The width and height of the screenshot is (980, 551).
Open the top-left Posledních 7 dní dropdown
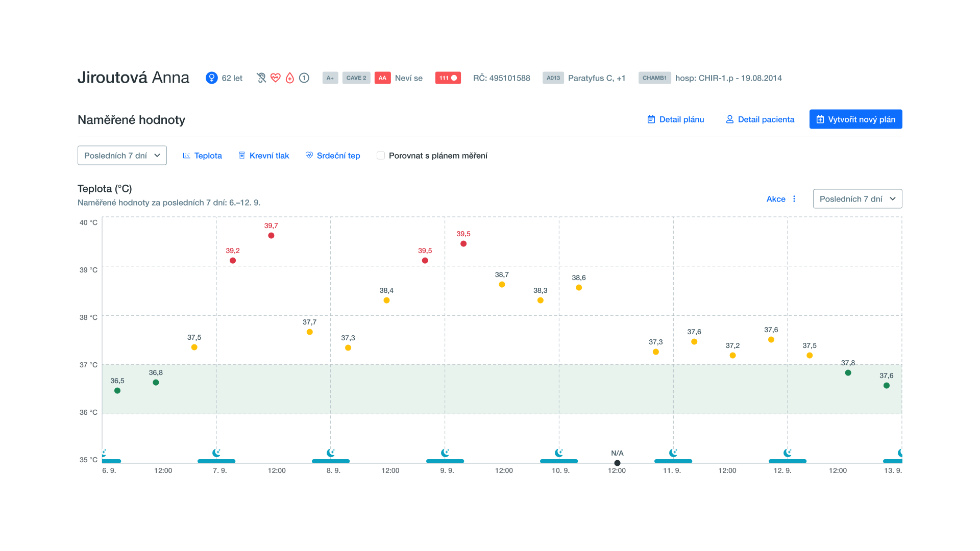pyautogui.click(x=122, y=156)
